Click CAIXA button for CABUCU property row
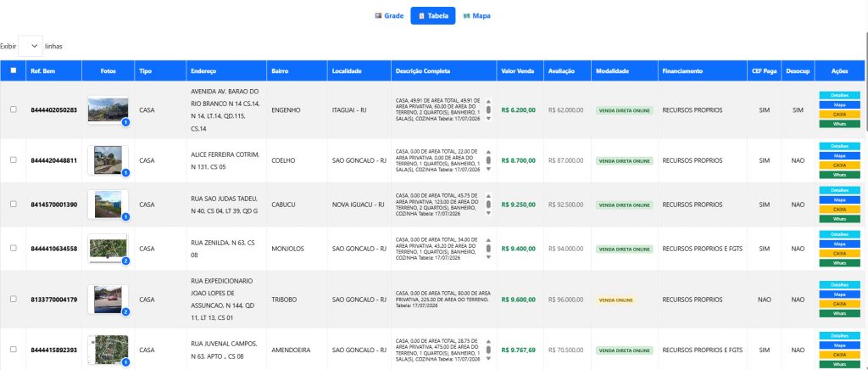The height and width of the screenshot is (370, 868). pyautogui.click(x=839, y=209)
